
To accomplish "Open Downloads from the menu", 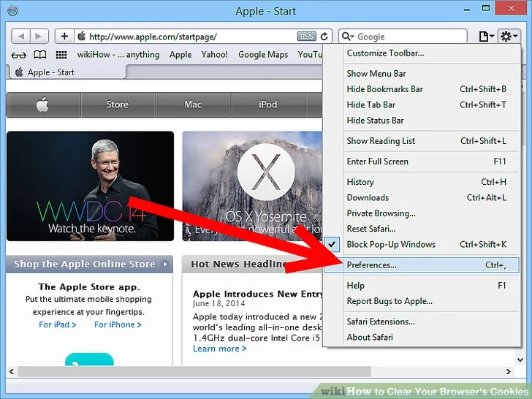I will click(x=422, y=198).
